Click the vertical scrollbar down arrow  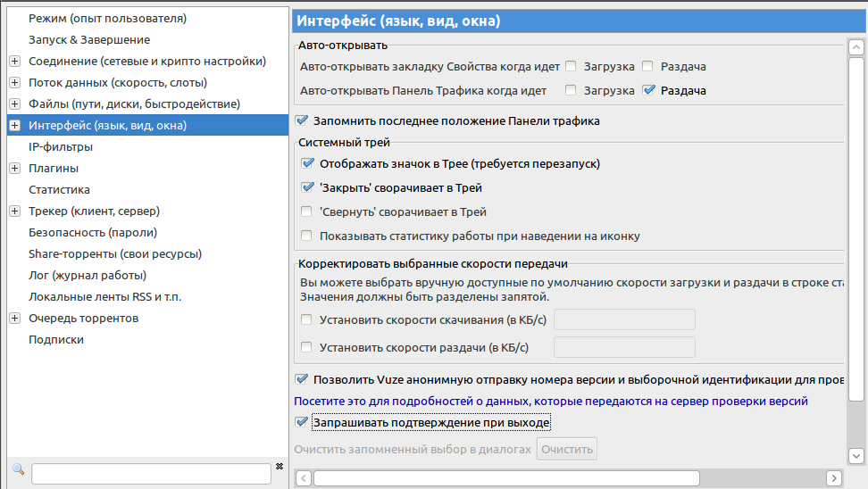856,456
